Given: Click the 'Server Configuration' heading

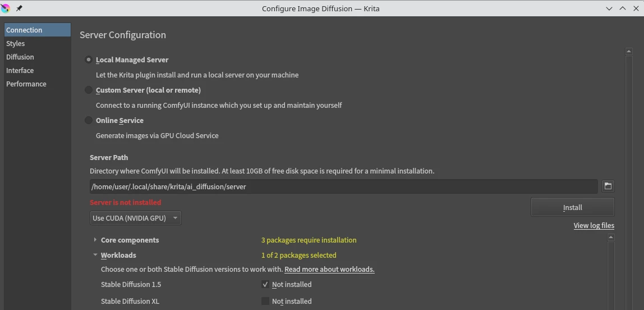Looking at the screenshot, I should click(x=123, y=35).
